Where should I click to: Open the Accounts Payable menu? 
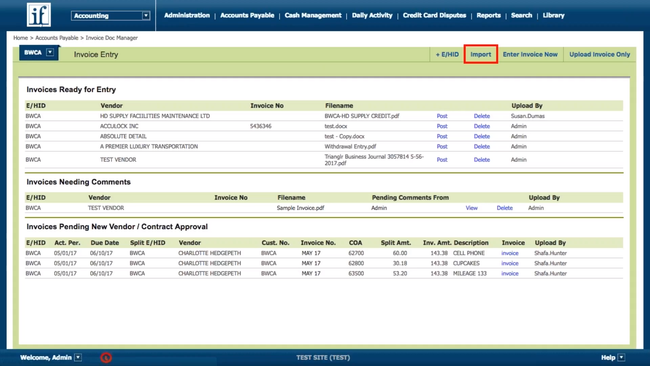tap(247, 15)
